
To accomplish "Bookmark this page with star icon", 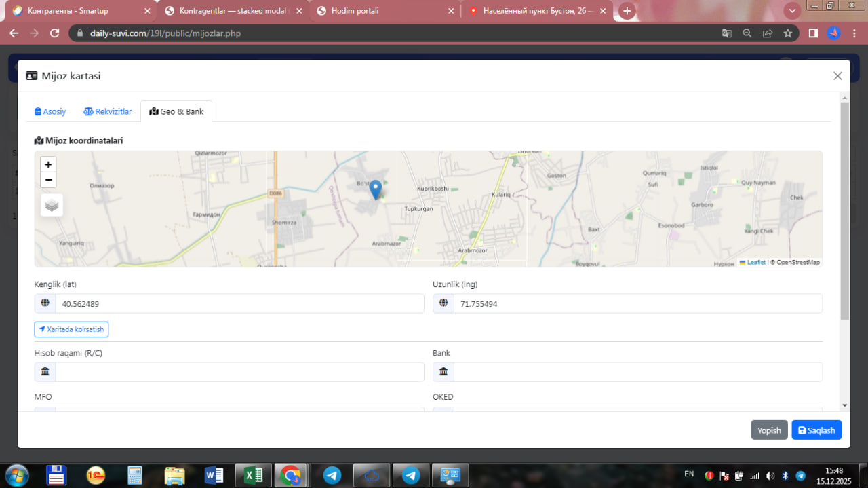I will (x=787, y=33).
